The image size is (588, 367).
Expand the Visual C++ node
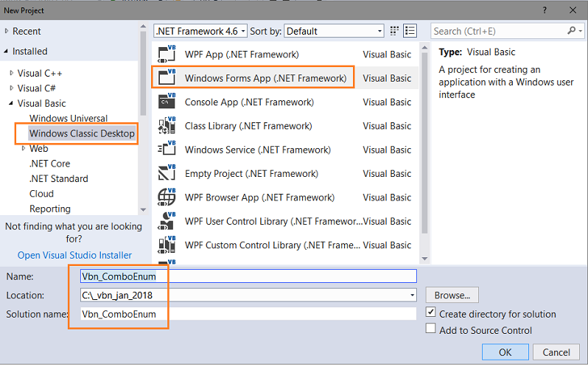(12, 73)
